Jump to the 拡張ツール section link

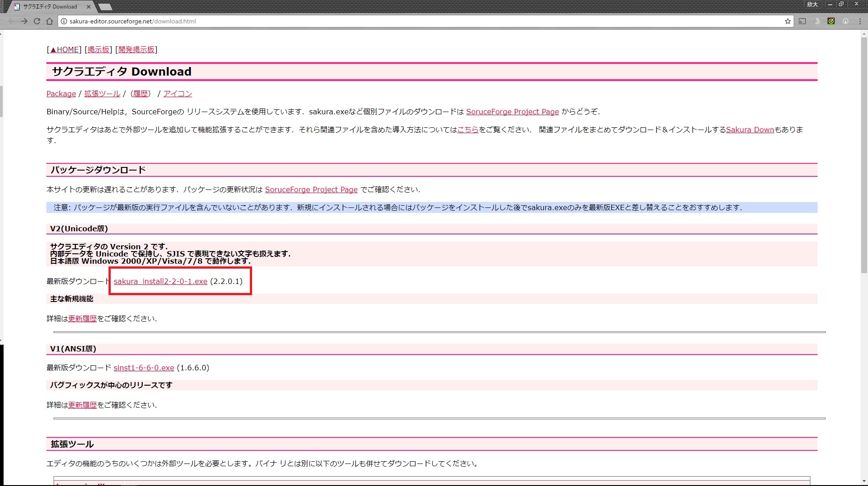point(102,94)
